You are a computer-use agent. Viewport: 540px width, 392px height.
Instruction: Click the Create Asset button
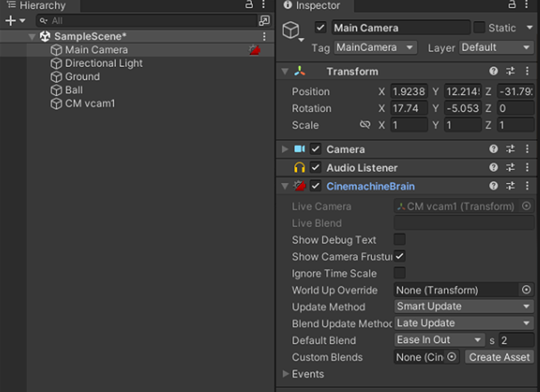(500, 357)
